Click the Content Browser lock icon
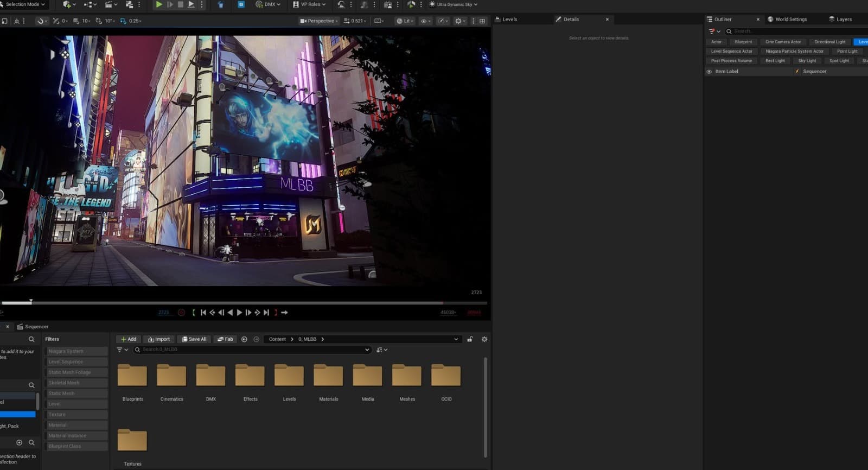Viewport: 868px width, 470px height. pos(470,339)
